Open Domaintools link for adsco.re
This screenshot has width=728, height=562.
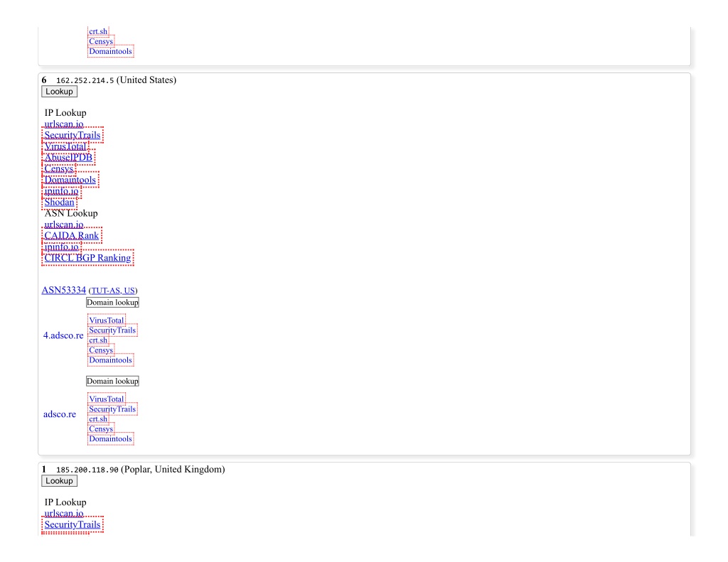pos(110,438)
